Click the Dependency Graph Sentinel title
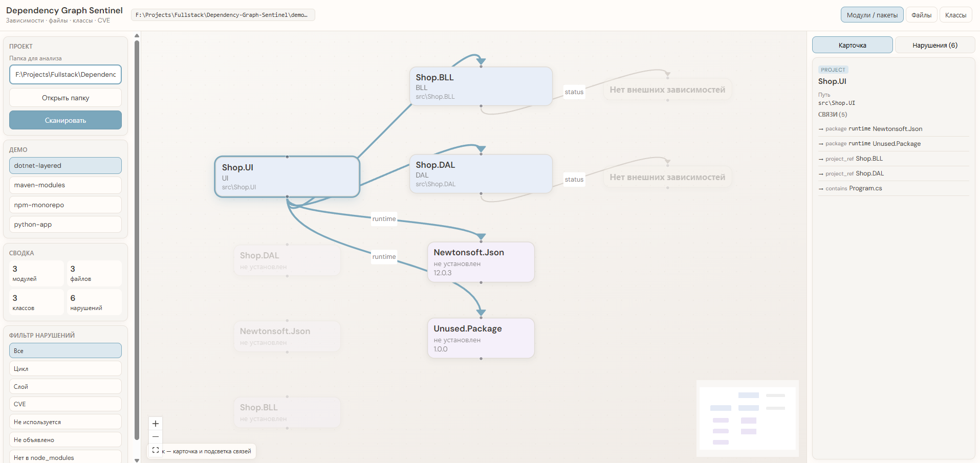The image size is (980, 463). coord(64,10)
